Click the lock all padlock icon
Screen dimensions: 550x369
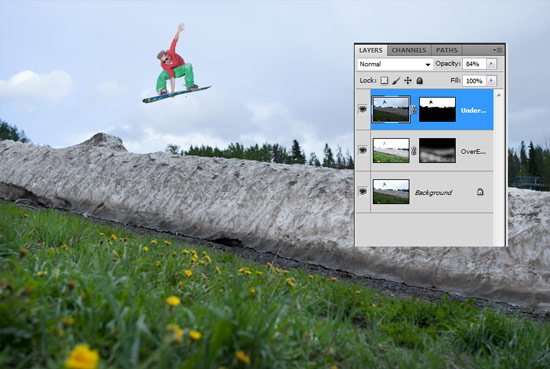[420, 81]
